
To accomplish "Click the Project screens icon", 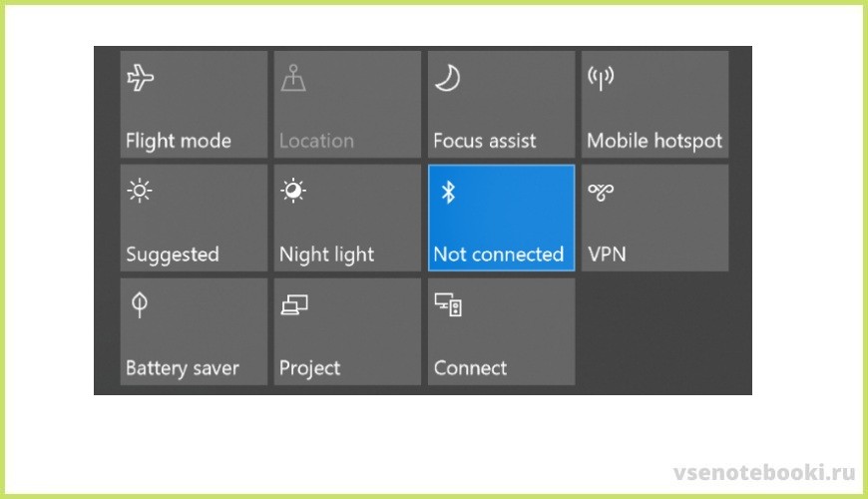I will coord(293,306).
